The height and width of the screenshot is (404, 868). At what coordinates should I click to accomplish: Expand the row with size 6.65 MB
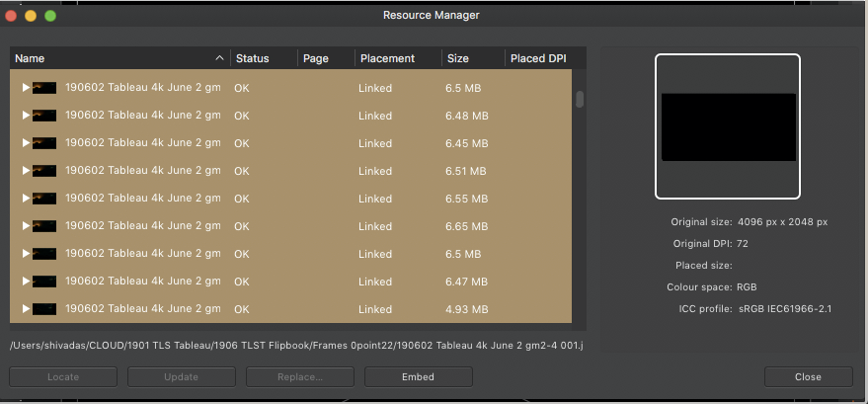26,226
